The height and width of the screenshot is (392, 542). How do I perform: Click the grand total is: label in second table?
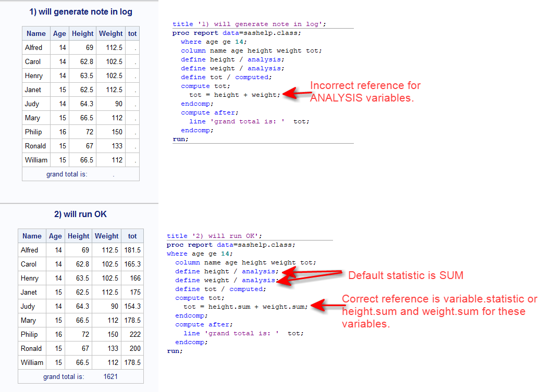[63, 376]
